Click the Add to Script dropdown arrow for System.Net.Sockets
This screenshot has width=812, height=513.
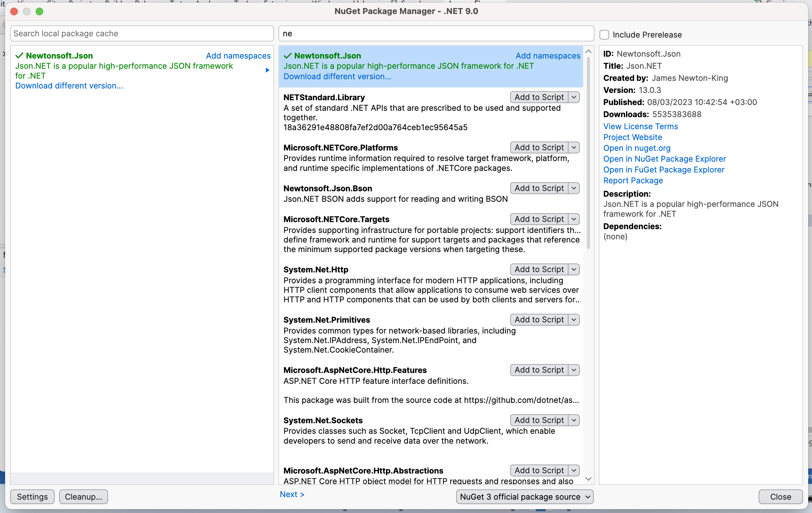pyautogui.click(x=574, y=420)
